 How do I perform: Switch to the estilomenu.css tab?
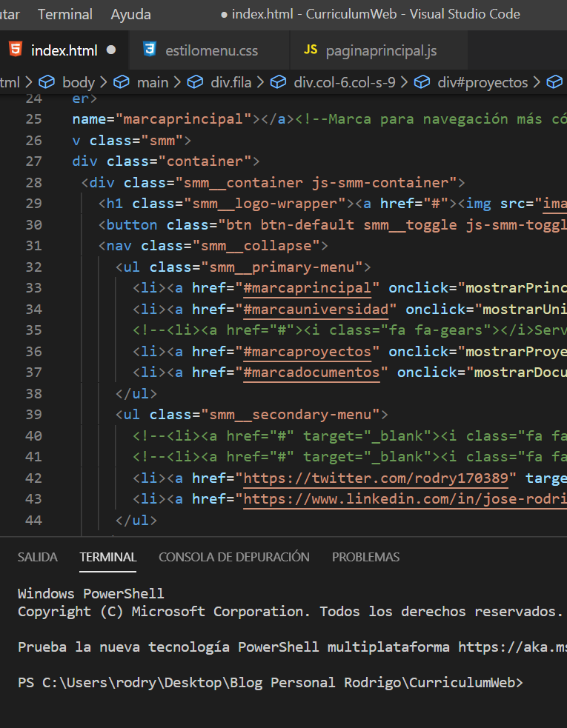pos(211,50)
